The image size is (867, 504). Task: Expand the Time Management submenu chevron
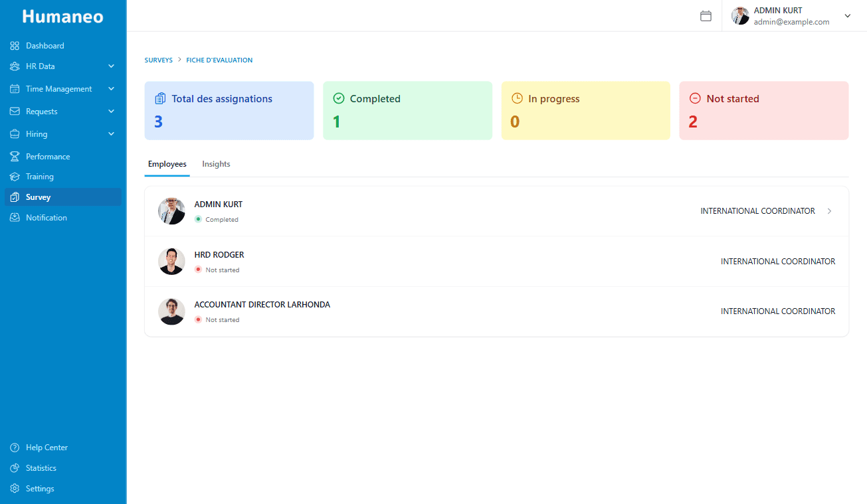(112, 89)
